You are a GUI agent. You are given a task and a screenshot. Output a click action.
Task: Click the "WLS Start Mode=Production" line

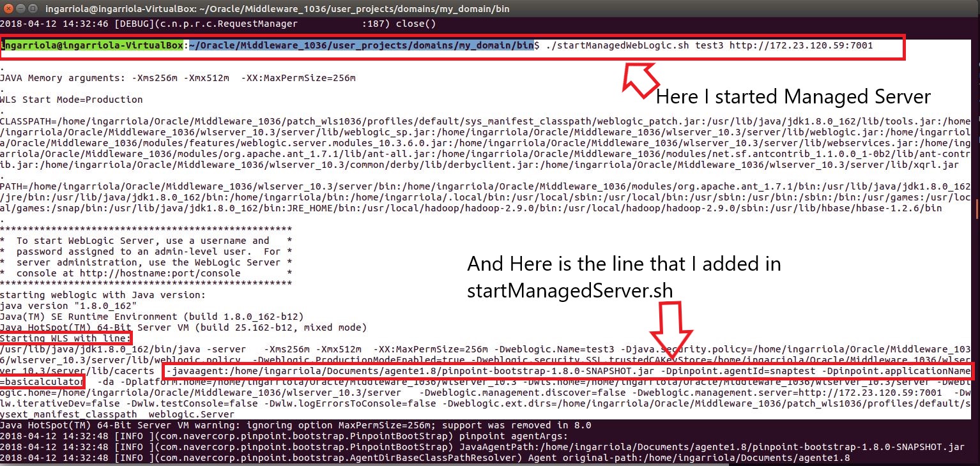coord(71,100)
